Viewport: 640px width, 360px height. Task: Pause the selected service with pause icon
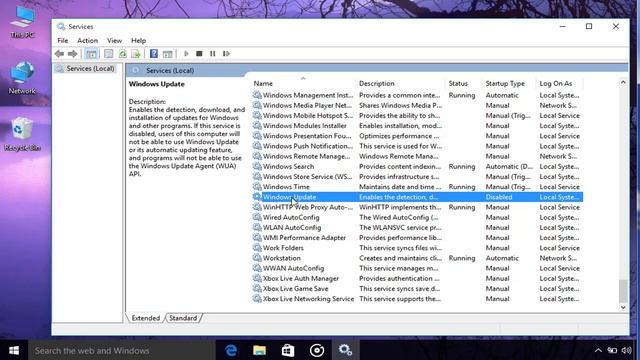[x=213, y=54]
